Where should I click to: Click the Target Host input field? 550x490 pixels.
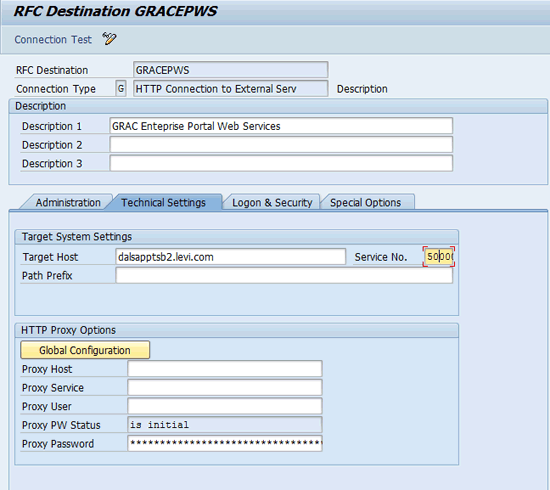click(x=230, y=257)
